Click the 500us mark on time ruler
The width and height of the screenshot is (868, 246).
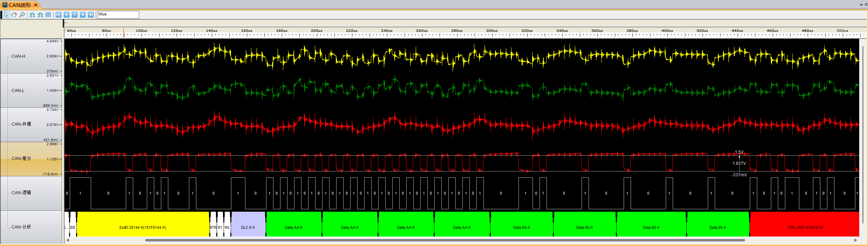click(842, 31)
